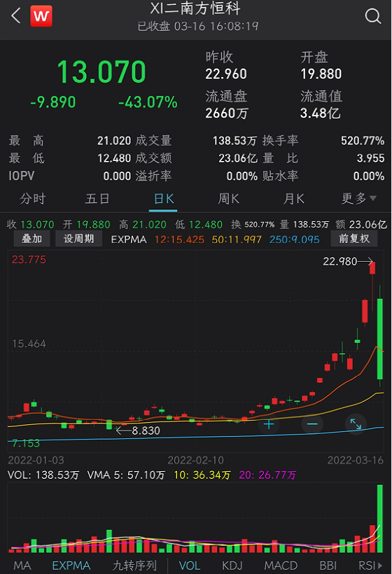Expand chart to fullscreen icon

point(356,424)
